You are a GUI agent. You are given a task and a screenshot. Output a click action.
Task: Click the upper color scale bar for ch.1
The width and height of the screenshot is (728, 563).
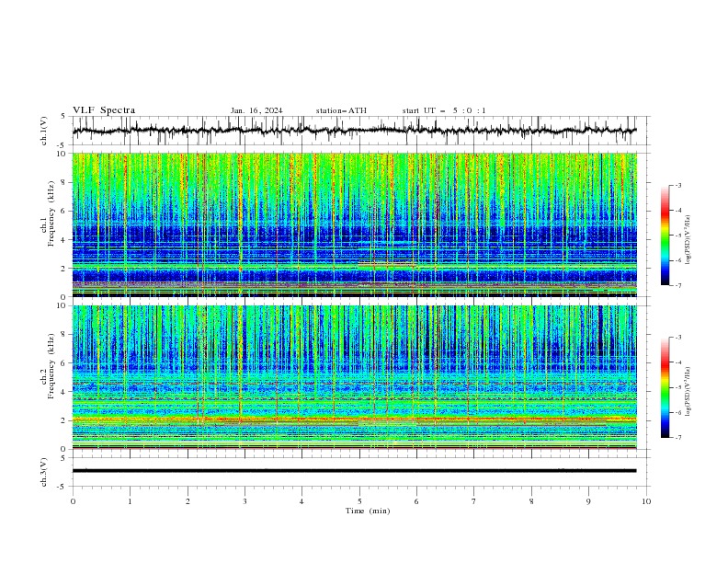pyautogui.click(x=665, y=235)
